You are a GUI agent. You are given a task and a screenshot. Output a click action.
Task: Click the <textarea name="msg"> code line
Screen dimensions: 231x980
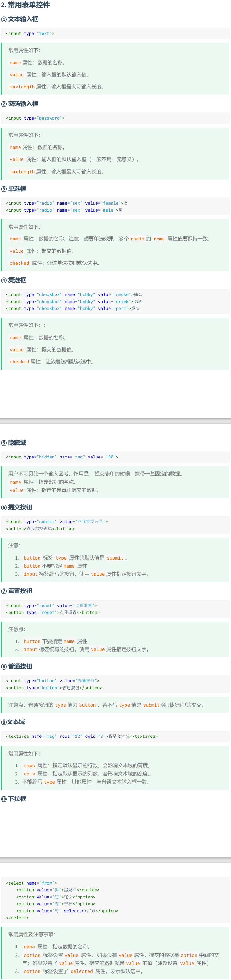point(82,737)
